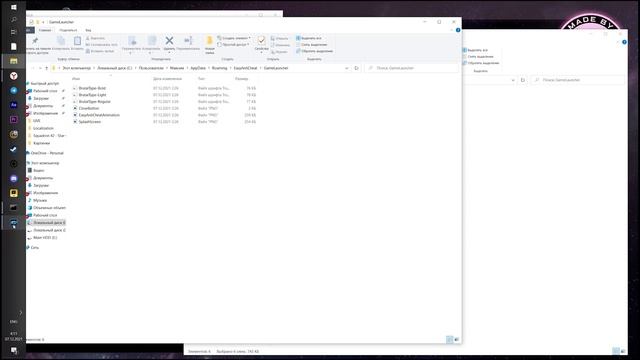Image resolution: width=640 pixels, height=360 pixels.
Task: Click Обратить выделение in front window
Action: tap(314, 51)
